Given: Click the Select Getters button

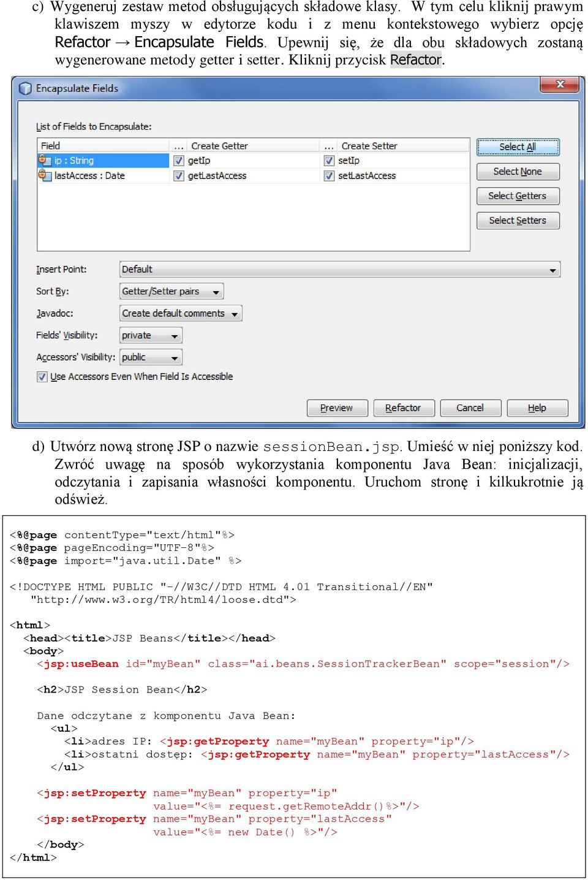Looking at the screenshot, I should click(x=518, y=196).
